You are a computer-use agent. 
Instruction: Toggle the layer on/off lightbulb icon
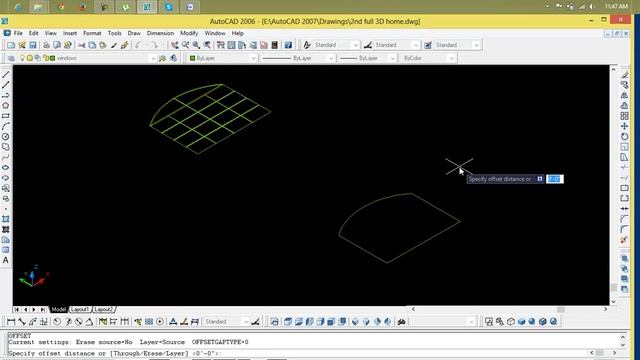(22, 58)
